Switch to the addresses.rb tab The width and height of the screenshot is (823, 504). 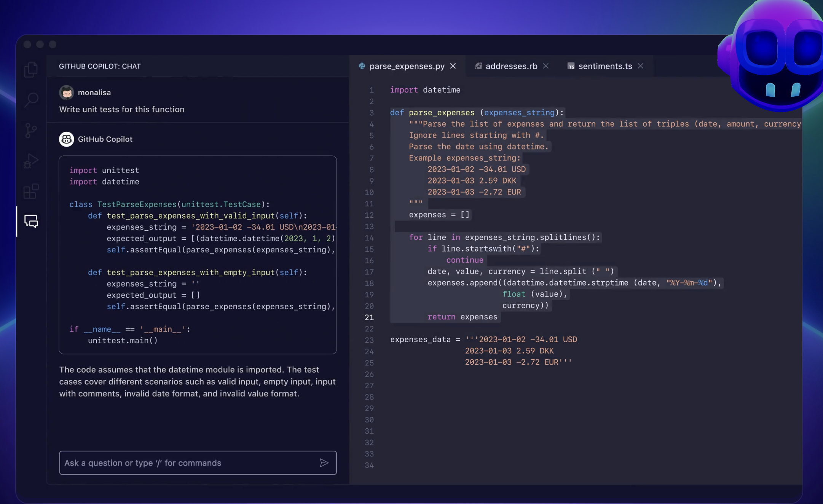point(511,66)
